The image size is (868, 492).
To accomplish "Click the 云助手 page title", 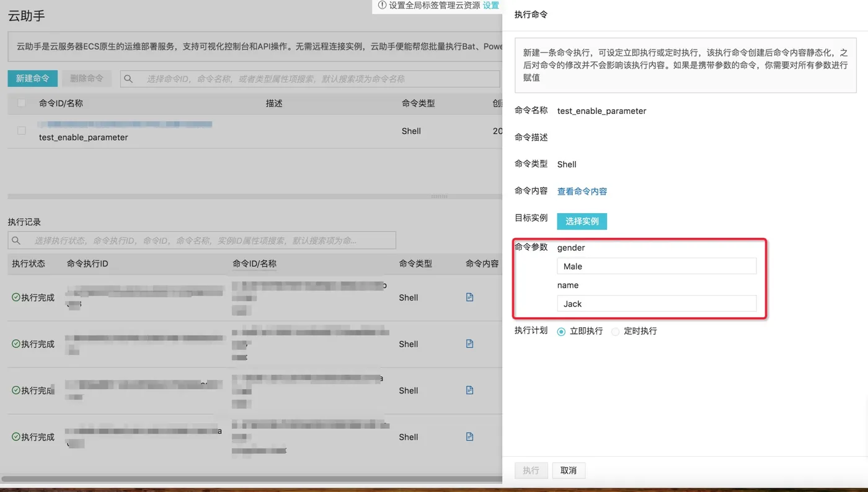I will [27, 16].
